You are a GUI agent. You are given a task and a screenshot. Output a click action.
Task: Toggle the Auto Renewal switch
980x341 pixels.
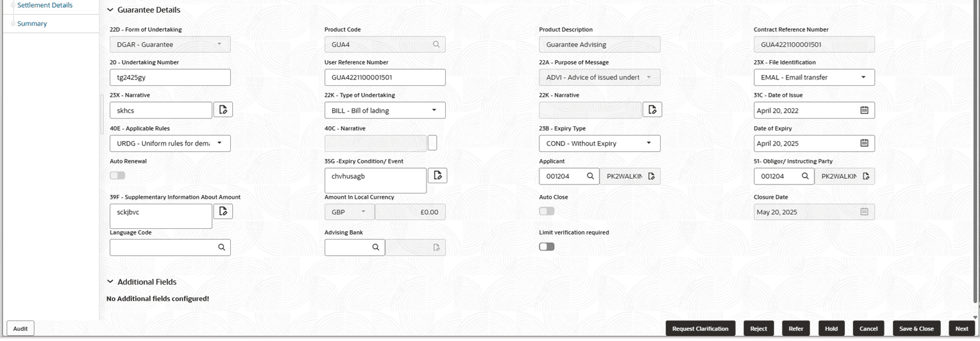(x=117, y=175)
